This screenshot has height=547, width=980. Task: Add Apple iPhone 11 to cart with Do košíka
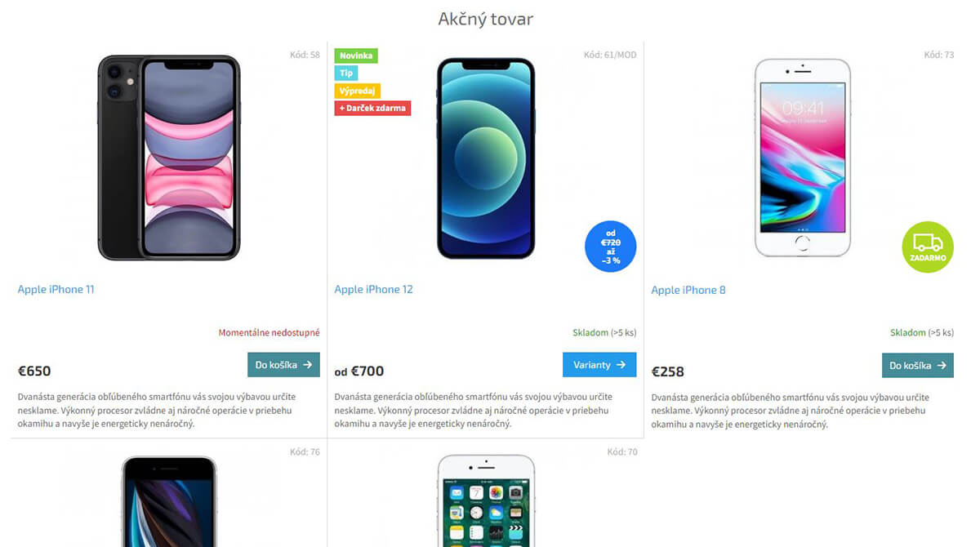(283, 365)
